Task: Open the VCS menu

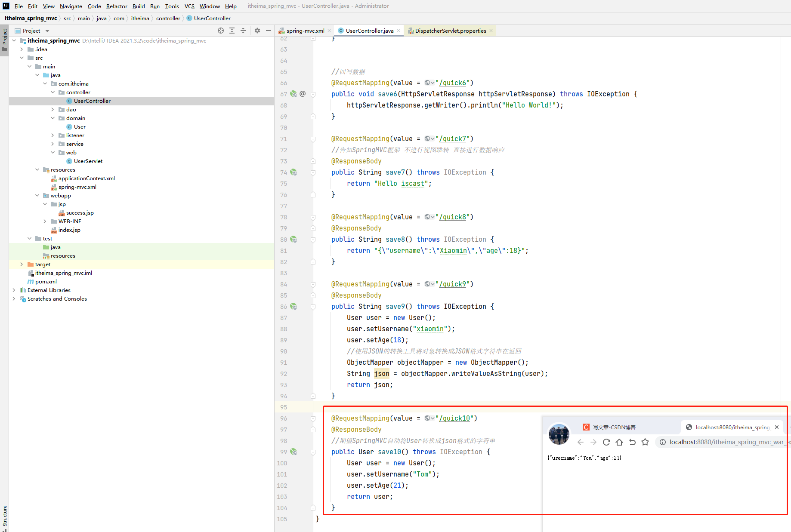Action: pos(189,6)
